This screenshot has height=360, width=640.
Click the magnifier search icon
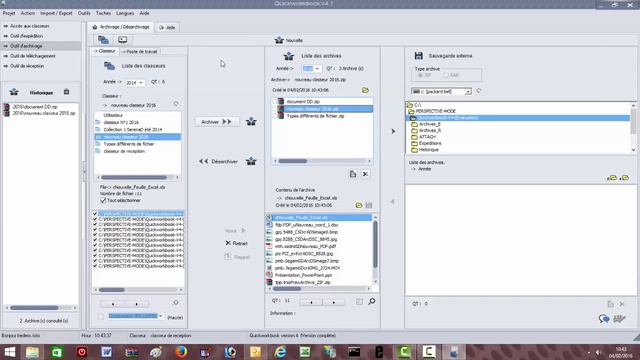tap(372, 301)
